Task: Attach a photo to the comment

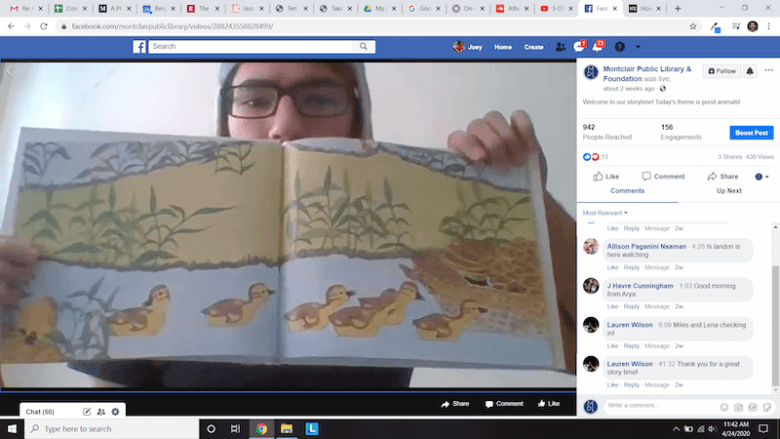Action: click(x=738, y=407)
